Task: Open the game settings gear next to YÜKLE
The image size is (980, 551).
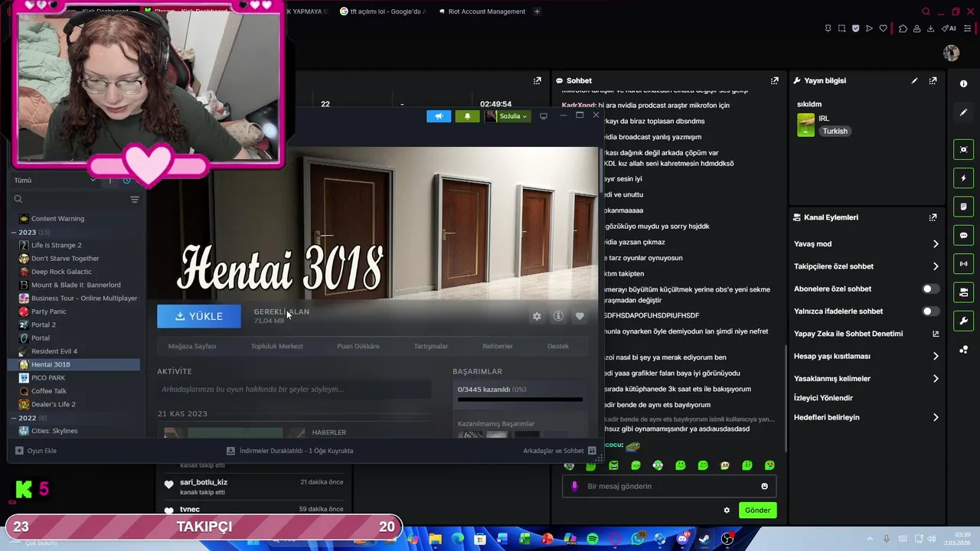Action: click(x=537, y=316)
